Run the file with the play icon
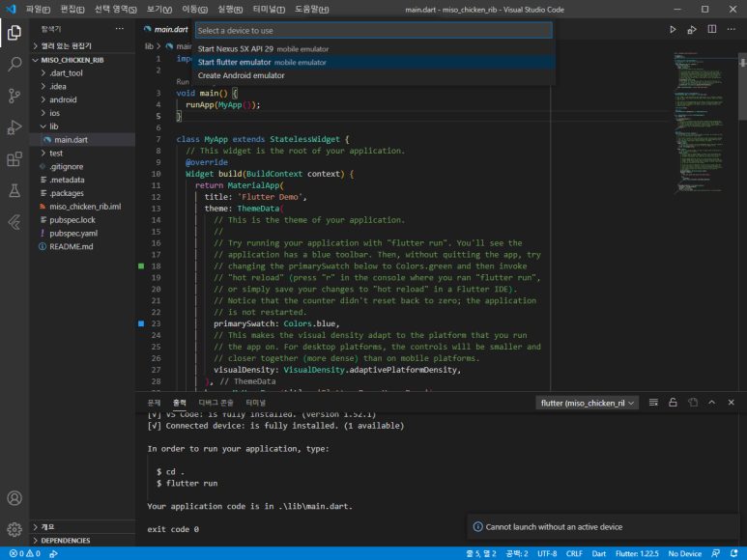Image resolution: width=747 pixels, height=560 pixels. 673,30
